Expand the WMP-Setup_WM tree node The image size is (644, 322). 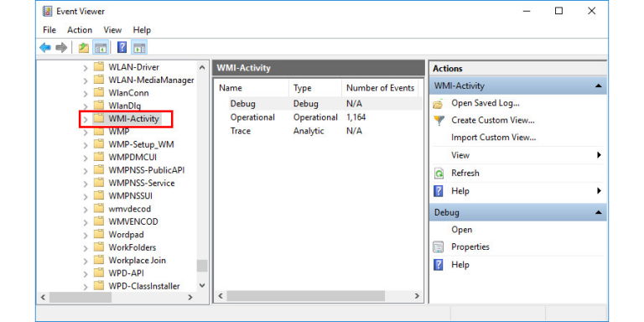pyautogui.click(x=86, y=145)
